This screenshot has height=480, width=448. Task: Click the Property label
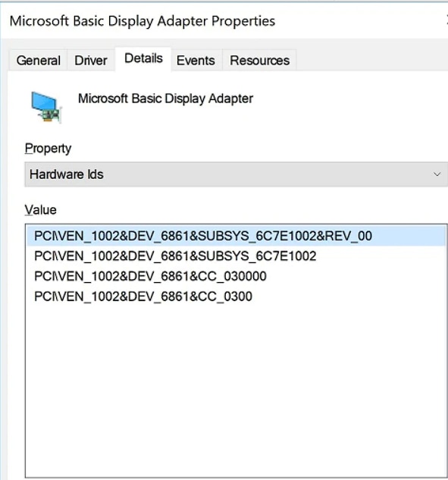[x=48, y=149]
